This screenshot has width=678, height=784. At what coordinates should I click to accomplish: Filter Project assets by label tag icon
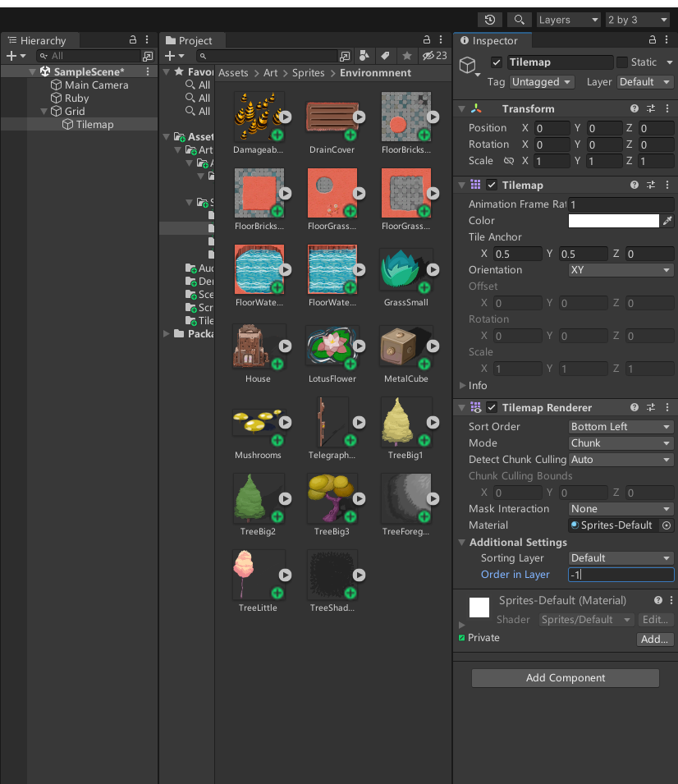(x=386, y=56)
